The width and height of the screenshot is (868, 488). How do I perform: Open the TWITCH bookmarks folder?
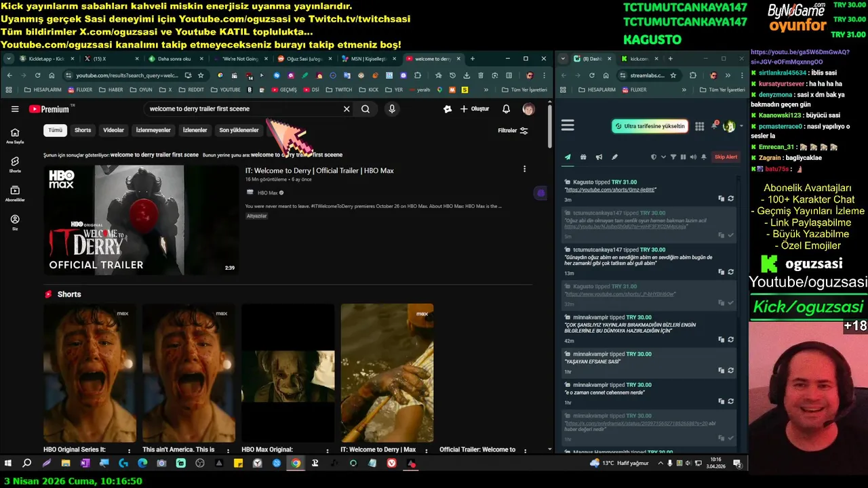point(339,89)
